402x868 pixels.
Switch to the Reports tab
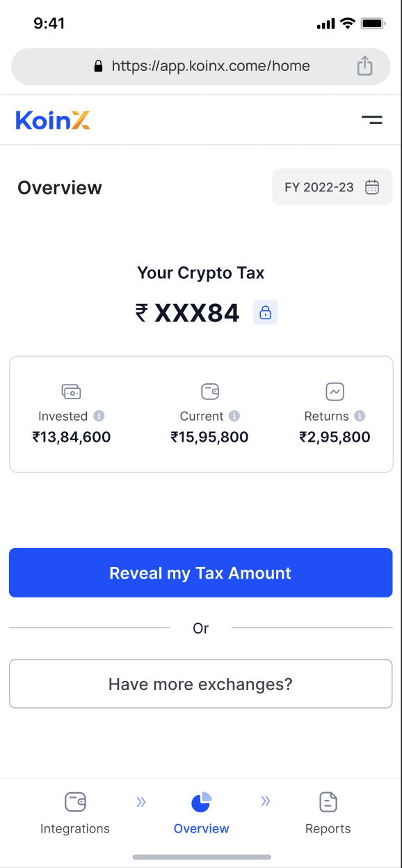click(328, 812)
